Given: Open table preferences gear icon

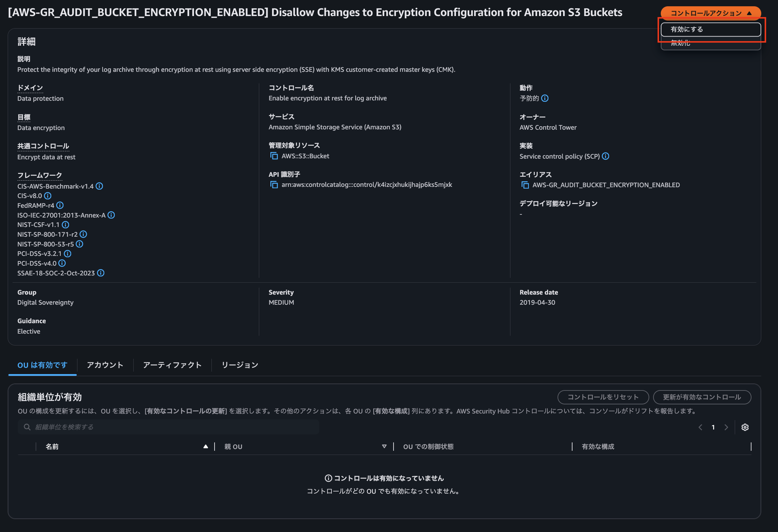Looking at the screenshot, I should tap(745, 427).
